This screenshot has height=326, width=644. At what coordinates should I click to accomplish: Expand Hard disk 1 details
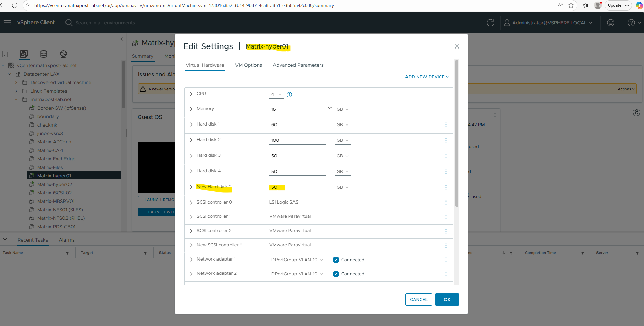[x=191, y=124]
